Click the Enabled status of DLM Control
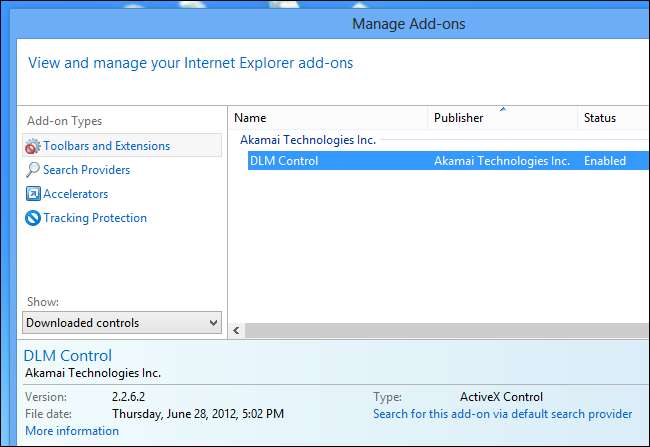 click(605, 161)
